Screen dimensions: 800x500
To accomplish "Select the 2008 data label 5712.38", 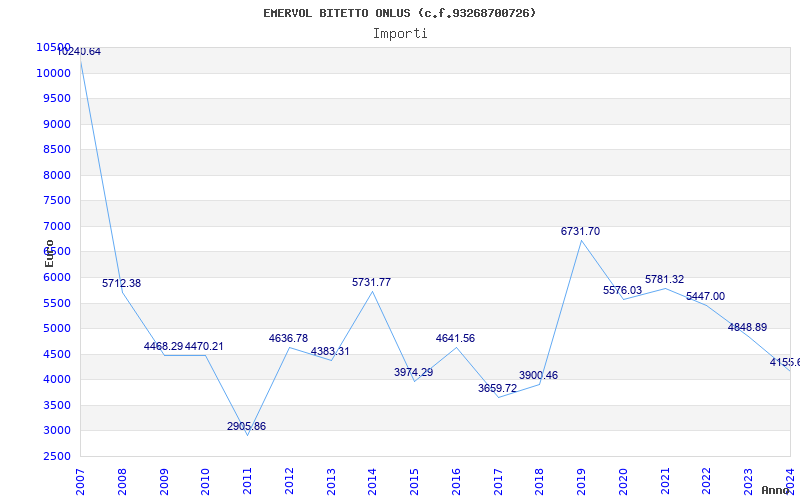I will pyautogui.click(x=121, y=283).
